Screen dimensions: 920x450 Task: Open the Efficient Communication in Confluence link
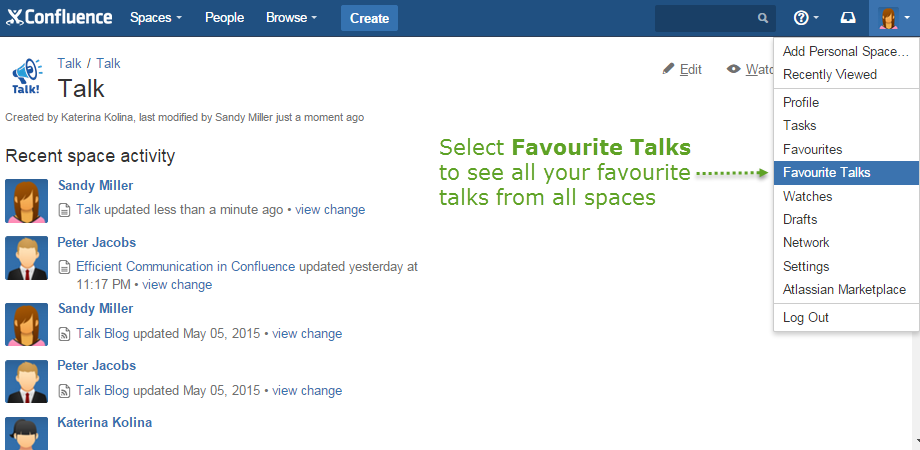click(185, 267)
